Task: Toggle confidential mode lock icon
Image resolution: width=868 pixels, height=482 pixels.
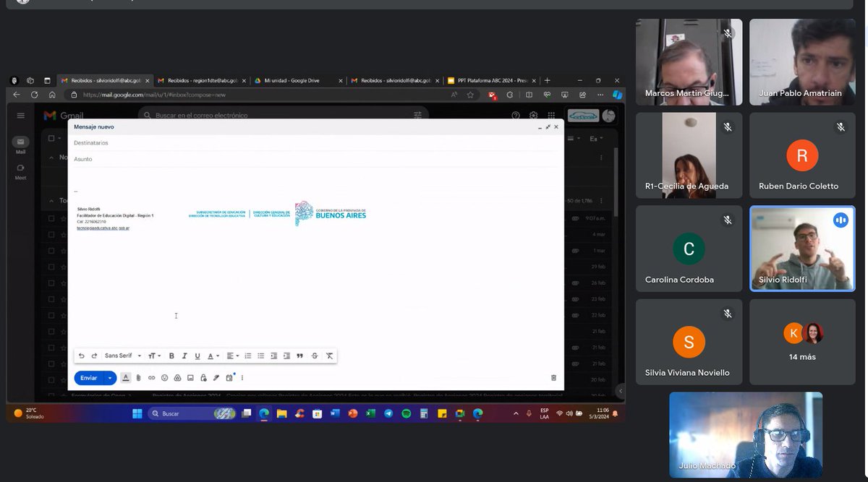Action: pyautogui.click(x=203, y=377)
